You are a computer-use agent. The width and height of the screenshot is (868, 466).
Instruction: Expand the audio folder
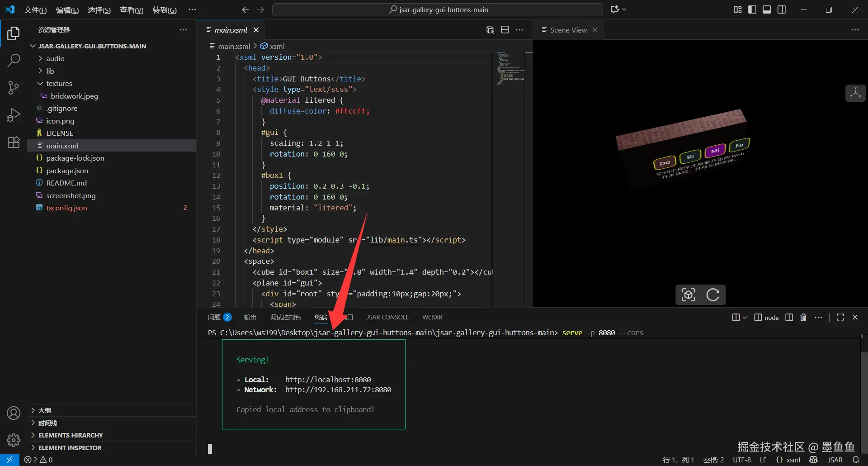click(x=55, y=58)
